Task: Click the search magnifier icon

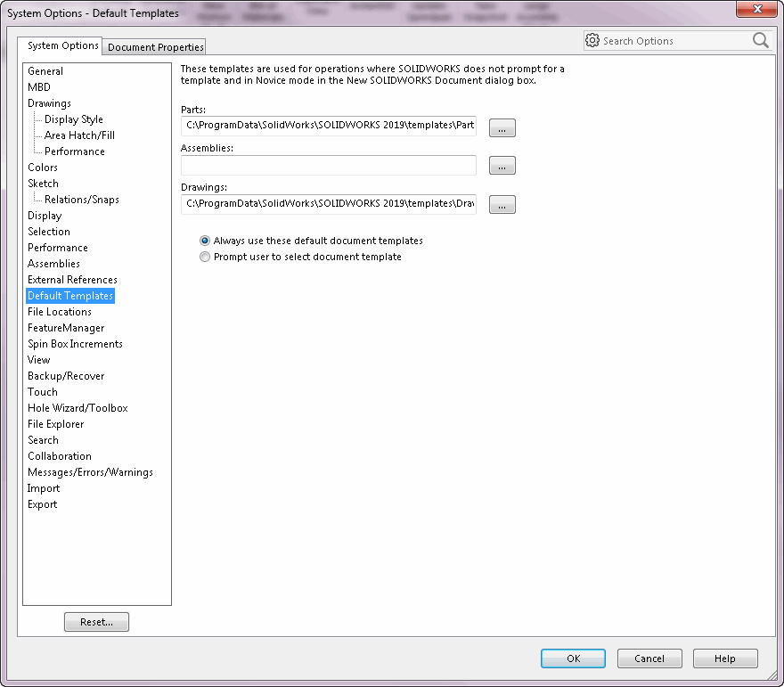Action: pyautogui.click(x=760, y=40)
